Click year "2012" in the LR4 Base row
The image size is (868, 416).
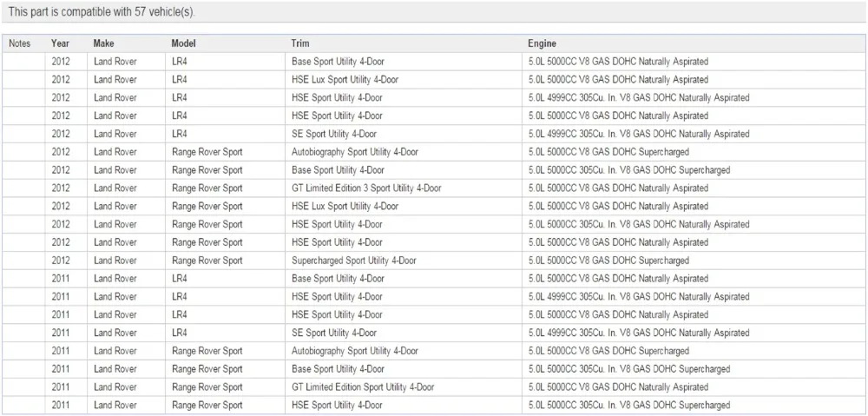(61, 62)
